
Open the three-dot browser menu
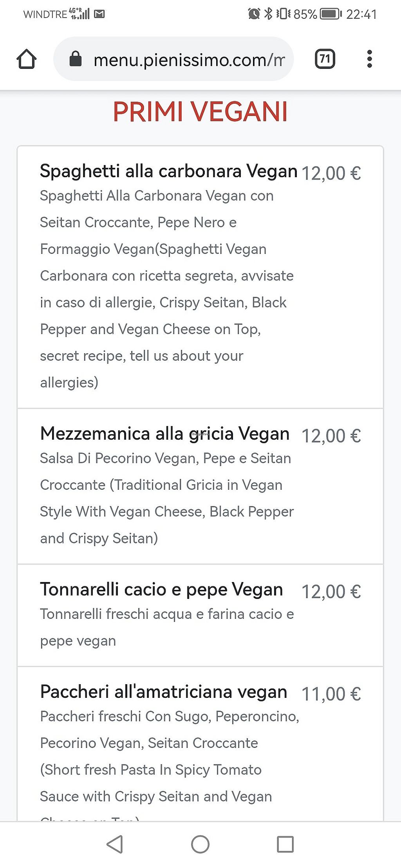coord(369,59)
